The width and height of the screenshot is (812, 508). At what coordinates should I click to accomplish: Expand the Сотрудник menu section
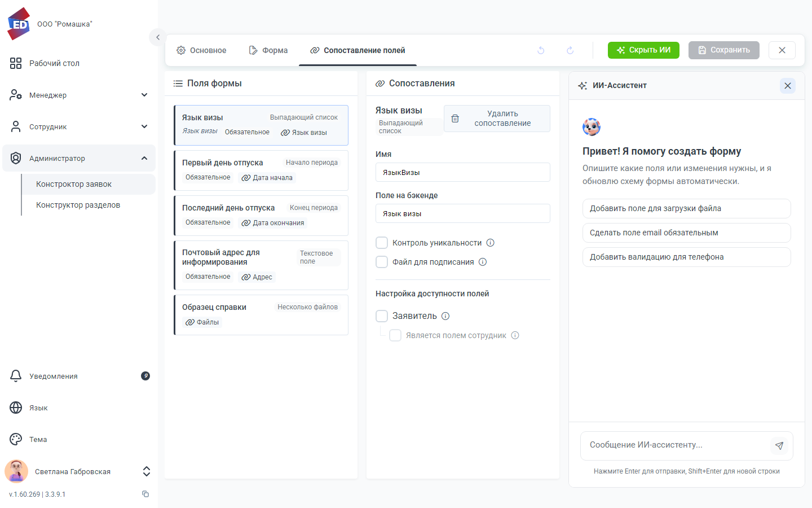tap(79, 126)
